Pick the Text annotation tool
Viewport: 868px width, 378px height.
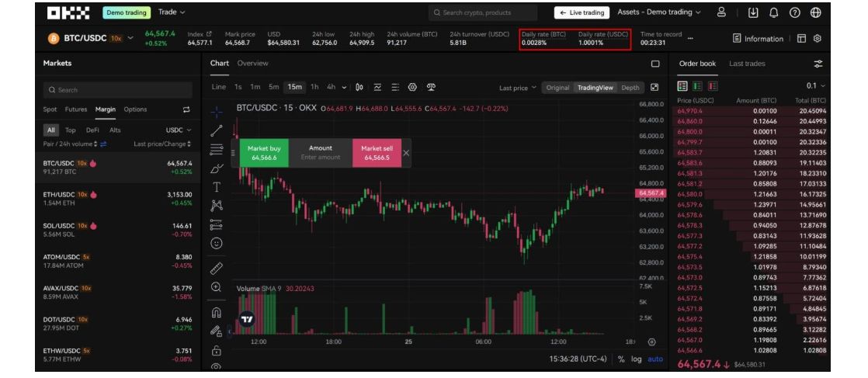coord(217,187)
